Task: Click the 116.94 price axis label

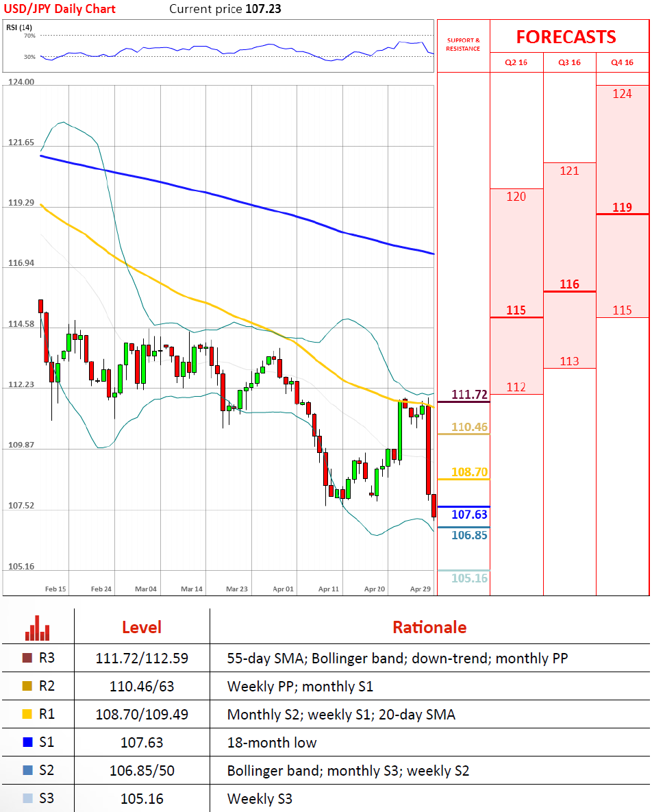Action: [x=21, y=263]
